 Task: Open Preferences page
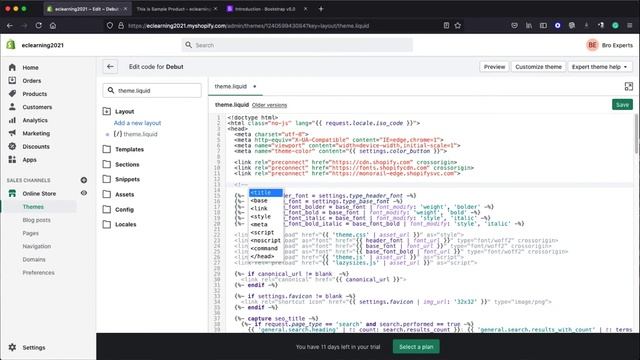coord(38,272)
